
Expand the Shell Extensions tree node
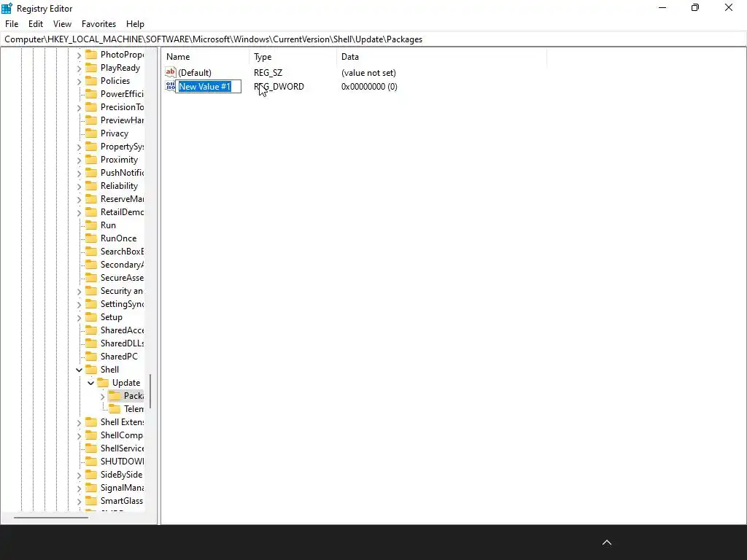(79, 422)
